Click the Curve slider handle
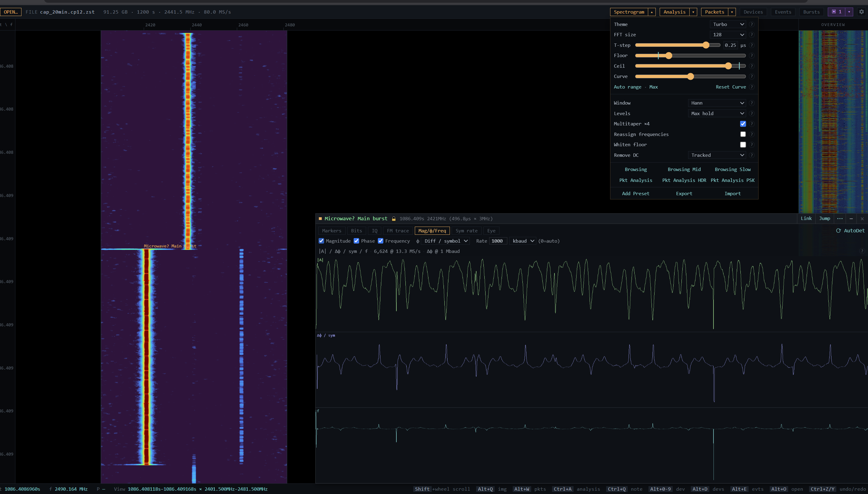Image resolution: width=868 pixels, height=494 pixels. coord(690,76)
